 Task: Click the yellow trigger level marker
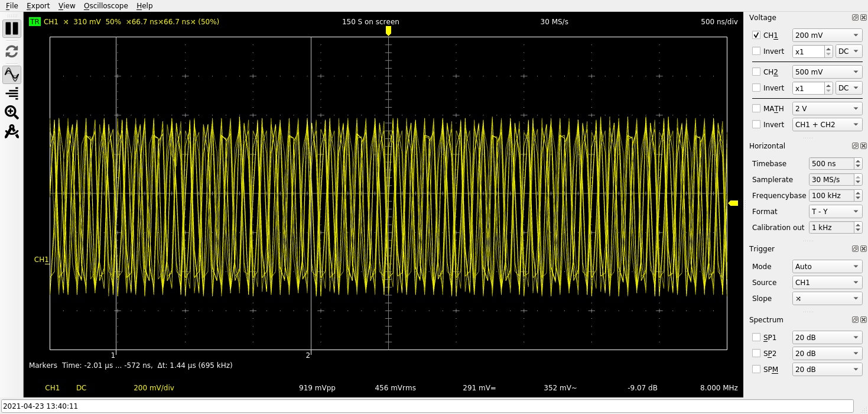coord(733,203)
